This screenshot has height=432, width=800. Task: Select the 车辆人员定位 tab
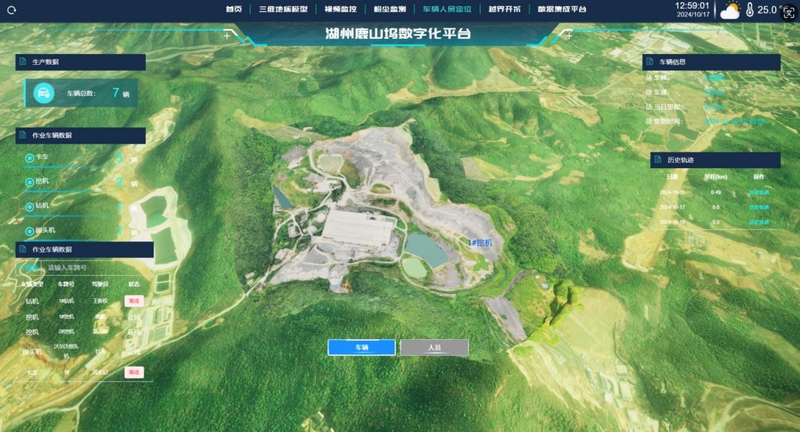point(447,9)
